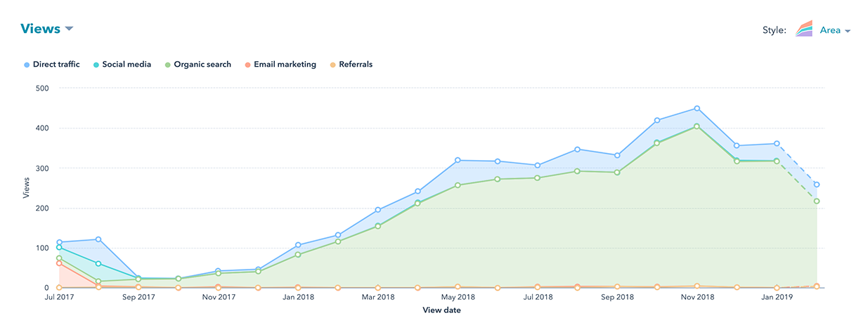Open the Area chart style dropdown
The width and height of the screenshot is (868, 332).
point(835,31)
